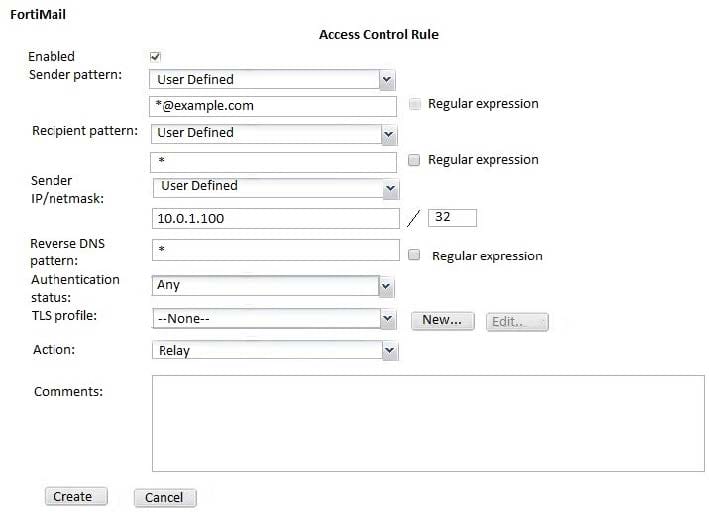Screen dimensions: 709x512
Task: Tick Regular expression for Reverse DNS pattern
Action: [x=415, y=256]
